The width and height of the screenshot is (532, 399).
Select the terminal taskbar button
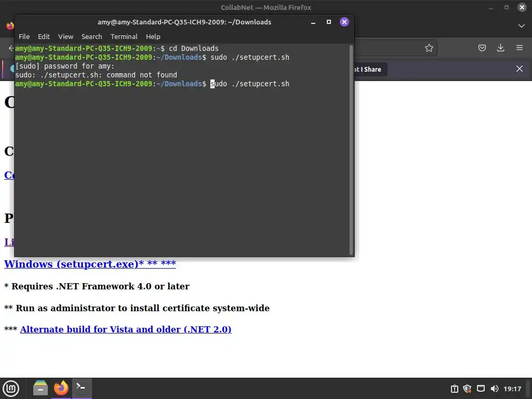[82, 388]
